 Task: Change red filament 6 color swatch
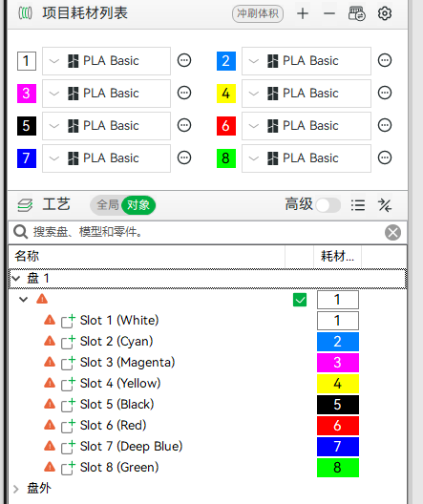[226, 126]
